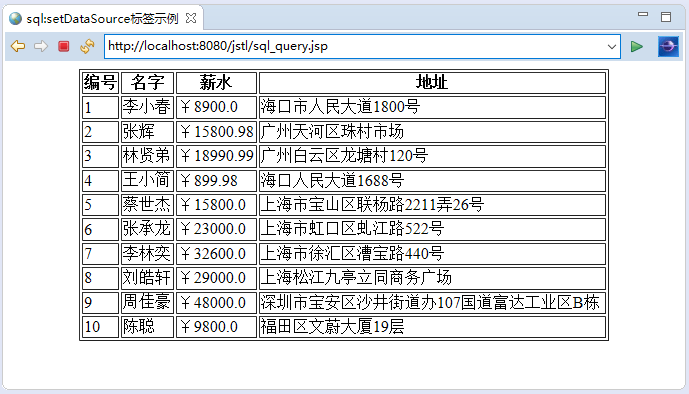This screenshot has height=394, width=689.
Task: Select the cell with name 李小春
Action: [147, 107]
